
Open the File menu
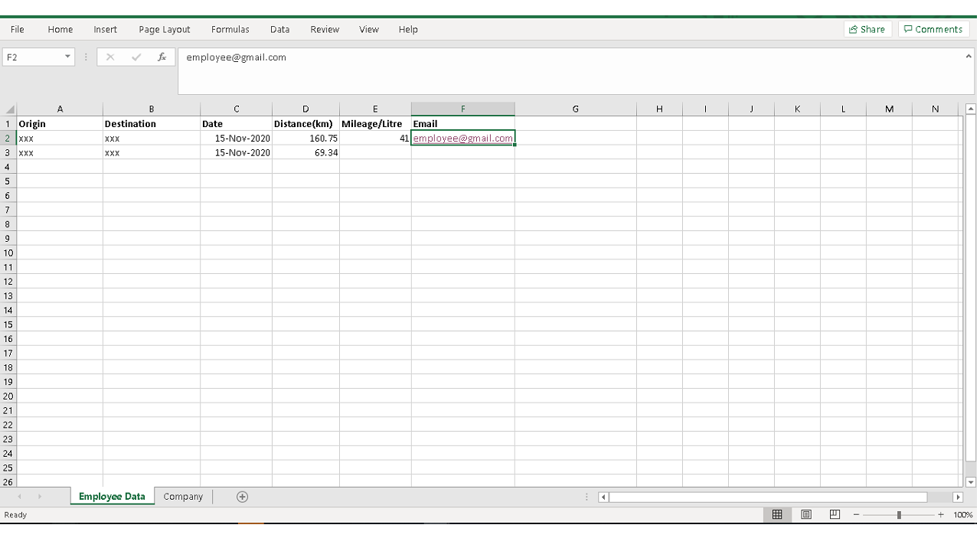18,29
